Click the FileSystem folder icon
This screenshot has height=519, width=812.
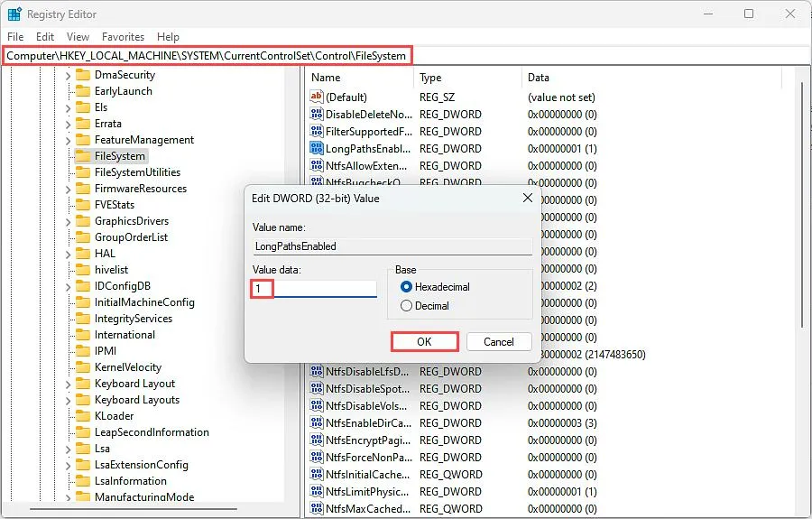(x=83, y=156)
